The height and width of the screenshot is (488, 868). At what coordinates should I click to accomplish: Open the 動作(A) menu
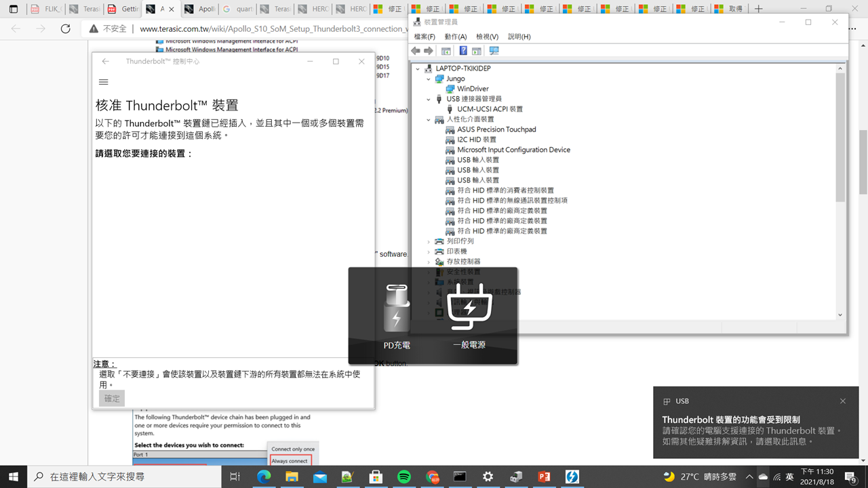456,37
